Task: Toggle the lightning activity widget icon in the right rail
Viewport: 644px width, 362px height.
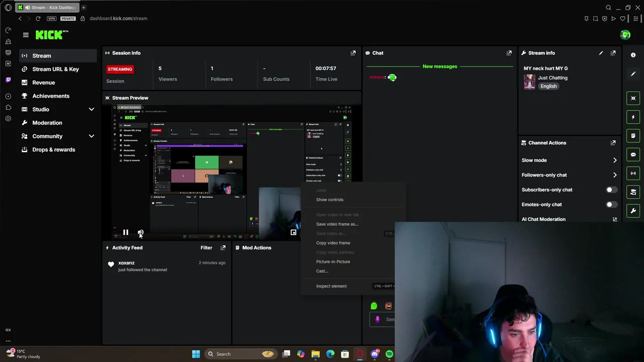Action: (633, 117)
